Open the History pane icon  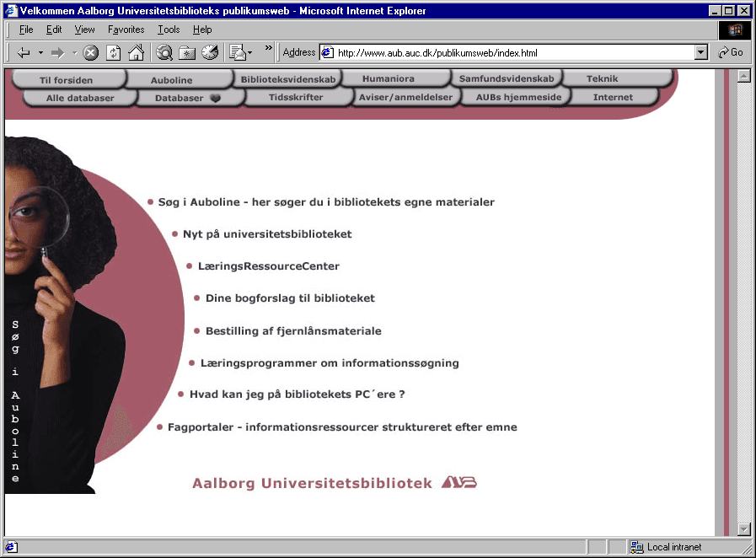(209, 52)
